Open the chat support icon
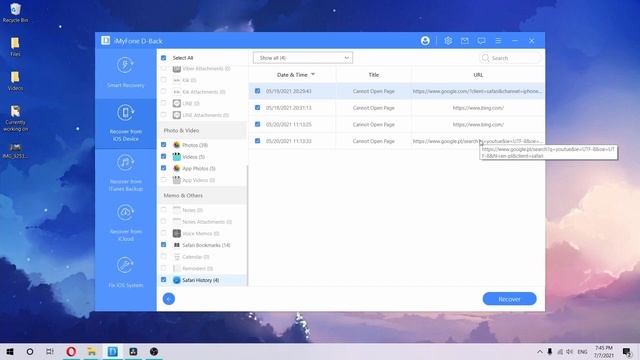 point(482,41)
